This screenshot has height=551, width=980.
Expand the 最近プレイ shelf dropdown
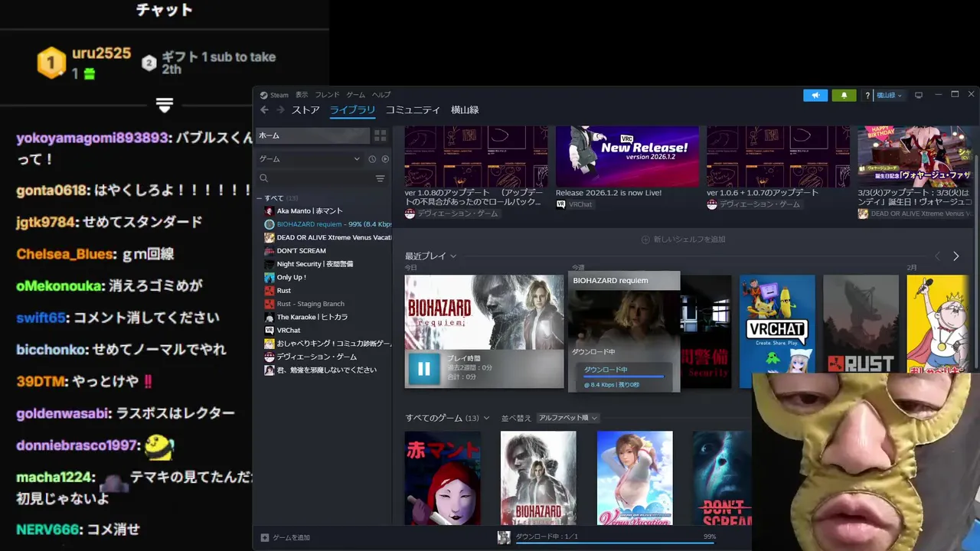tap(453, 256)
